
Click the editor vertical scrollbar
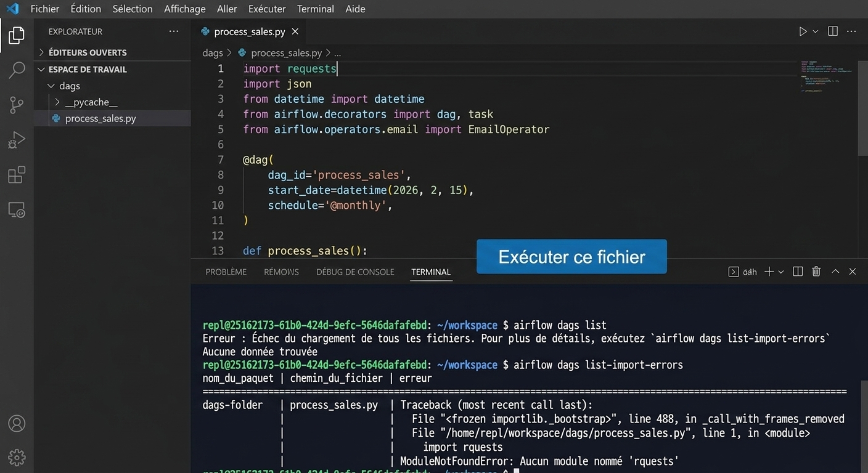(x=863, y=108)
